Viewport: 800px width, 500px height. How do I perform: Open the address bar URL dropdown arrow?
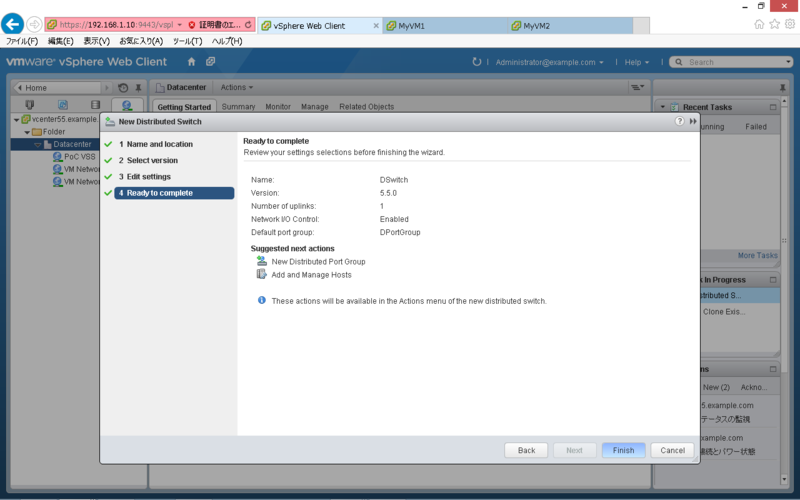[x=180, y=24]
